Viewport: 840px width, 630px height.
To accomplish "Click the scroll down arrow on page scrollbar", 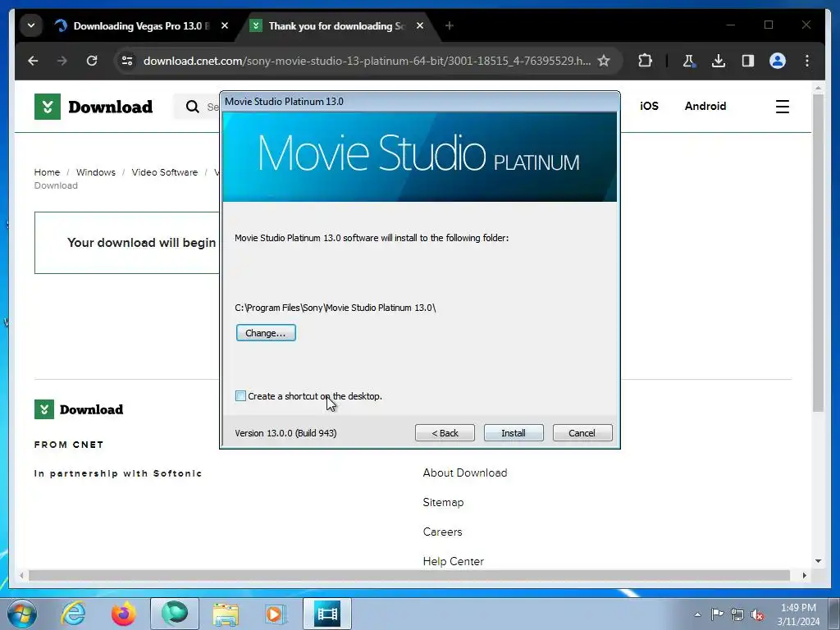I will pyautogui.click(x=818, y=561).
